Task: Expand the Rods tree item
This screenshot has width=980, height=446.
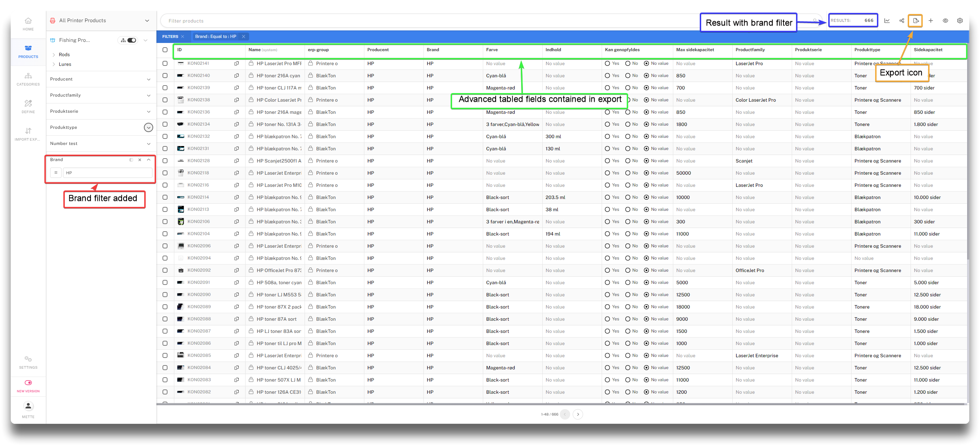Action: (x=54, y=55)
